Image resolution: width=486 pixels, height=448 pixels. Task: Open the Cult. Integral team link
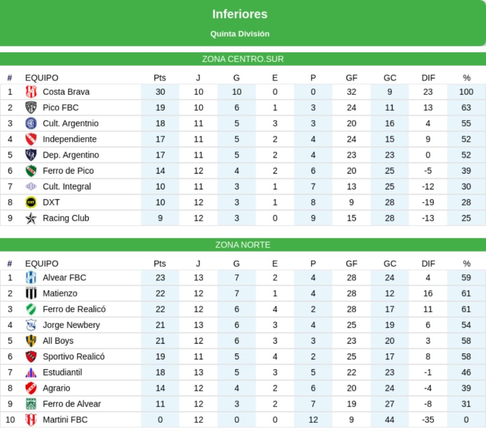[x=67, y=187]
